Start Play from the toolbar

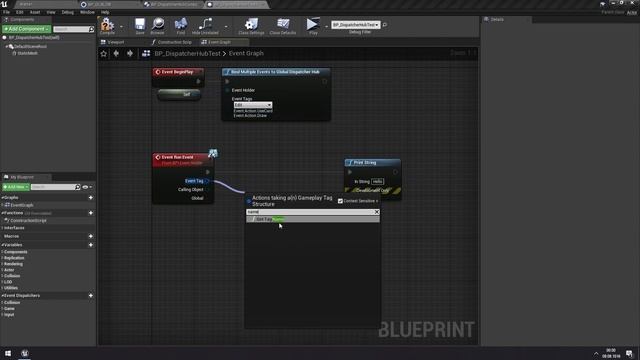point(313,24)
